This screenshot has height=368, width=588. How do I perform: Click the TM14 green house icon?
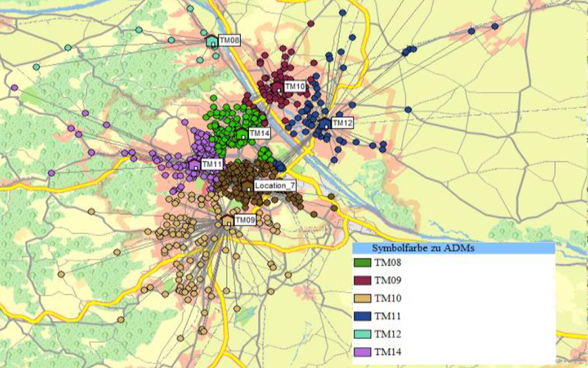coord(242,134)
